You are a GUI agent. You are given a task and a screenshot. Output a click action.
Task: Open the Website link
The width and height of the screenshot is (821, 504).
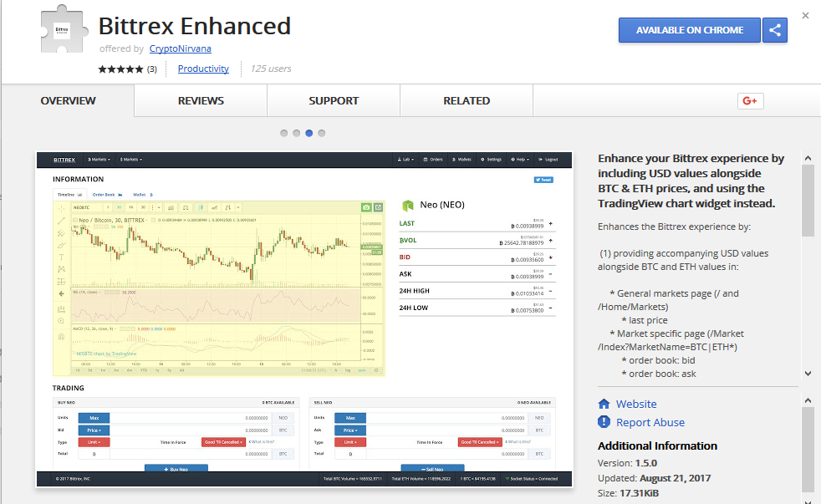point(636,404)
